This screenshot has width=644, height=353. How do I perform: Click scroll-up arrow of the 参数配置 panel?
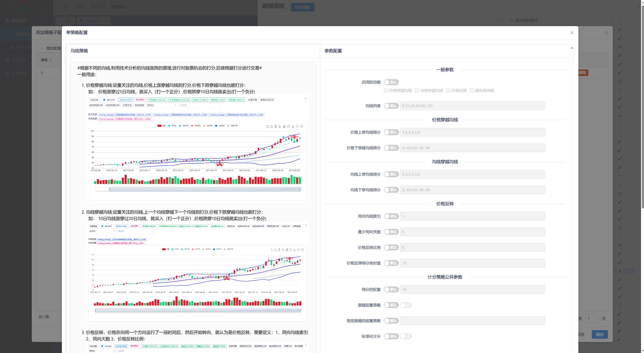point(572,48)
